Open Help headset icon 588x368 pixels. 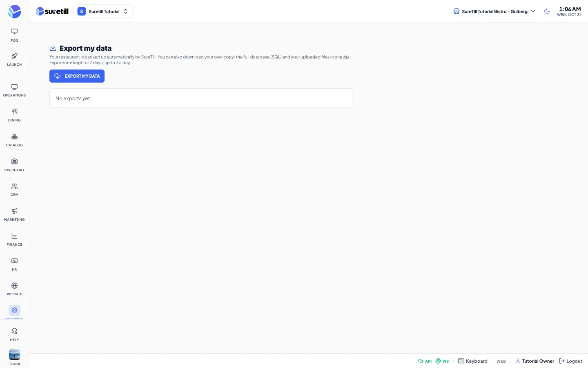(14, 334)
